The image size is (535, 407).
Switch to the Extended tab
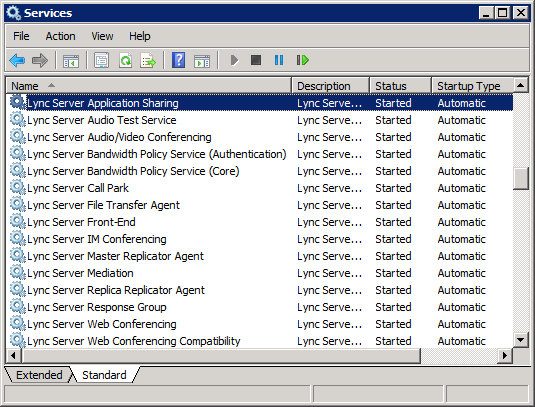tap(39, 375)
